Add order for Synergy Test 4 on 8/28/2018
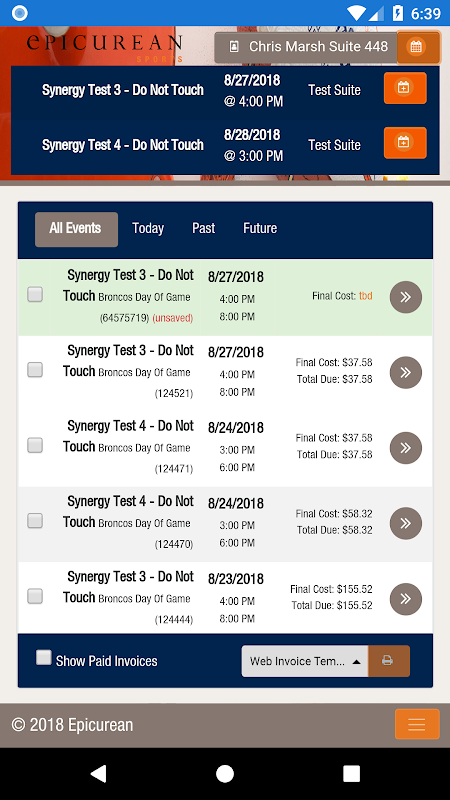 (x=405, y=143)
